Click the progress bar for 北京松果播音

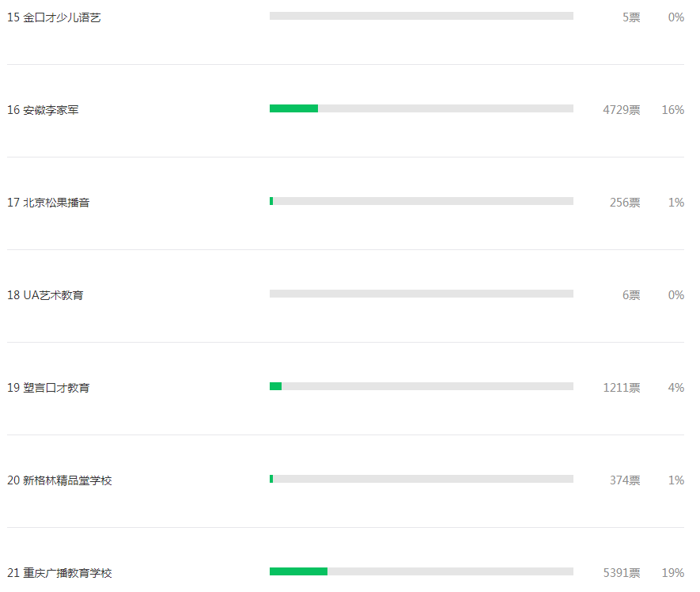coord(422,201)
